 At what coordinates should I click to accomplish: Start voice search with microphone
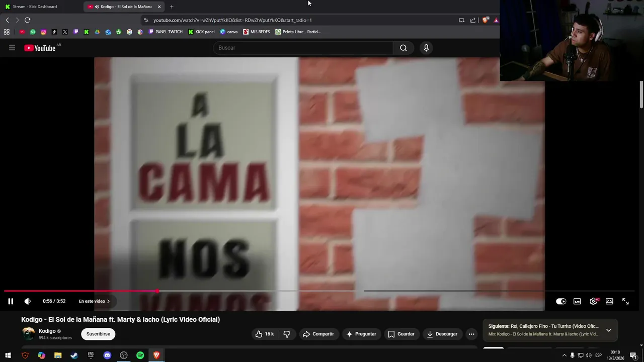pos(426,48)
